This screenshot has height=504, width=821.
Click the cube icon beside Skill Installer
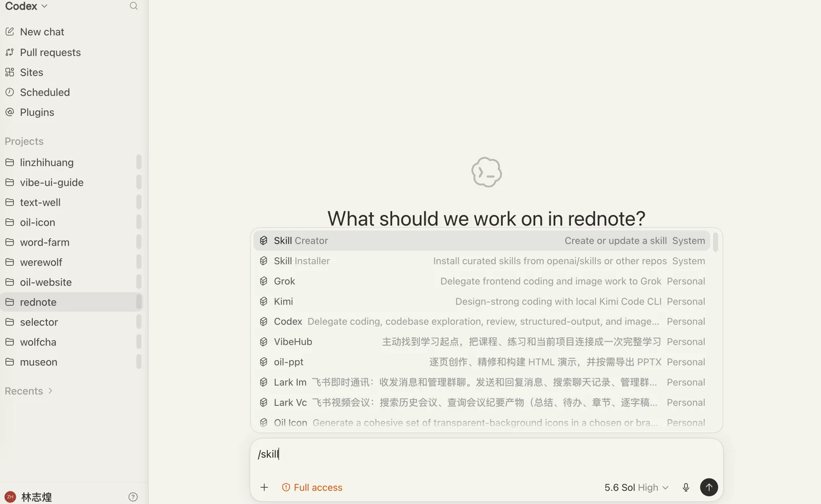264,261
